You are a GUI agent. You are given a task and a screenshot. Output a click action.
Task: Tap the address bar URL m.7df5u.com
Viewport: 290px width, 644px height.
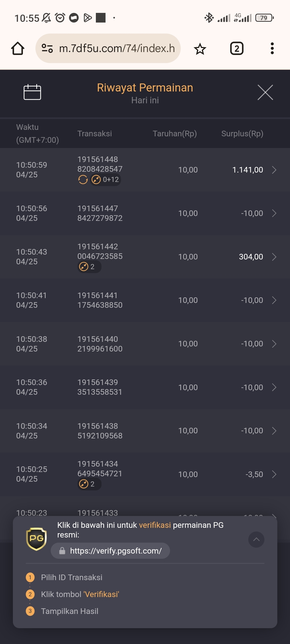[x=117, y=48]
